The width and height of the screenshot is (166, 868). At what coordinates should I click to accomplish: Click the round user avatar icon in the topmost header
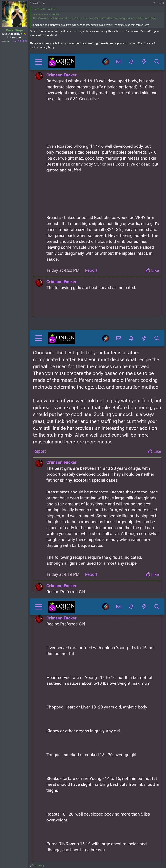point(106,62)
